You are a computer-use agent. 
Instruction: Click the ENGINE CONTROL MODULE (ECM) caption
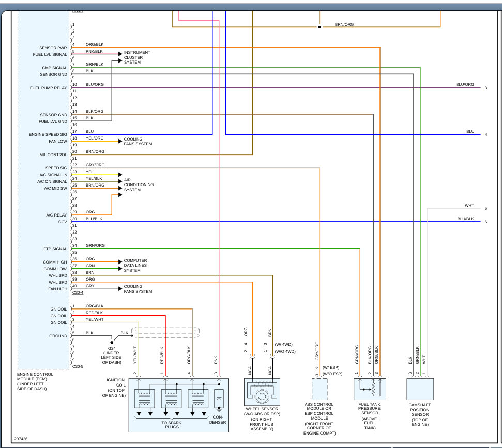pos(35,381)
